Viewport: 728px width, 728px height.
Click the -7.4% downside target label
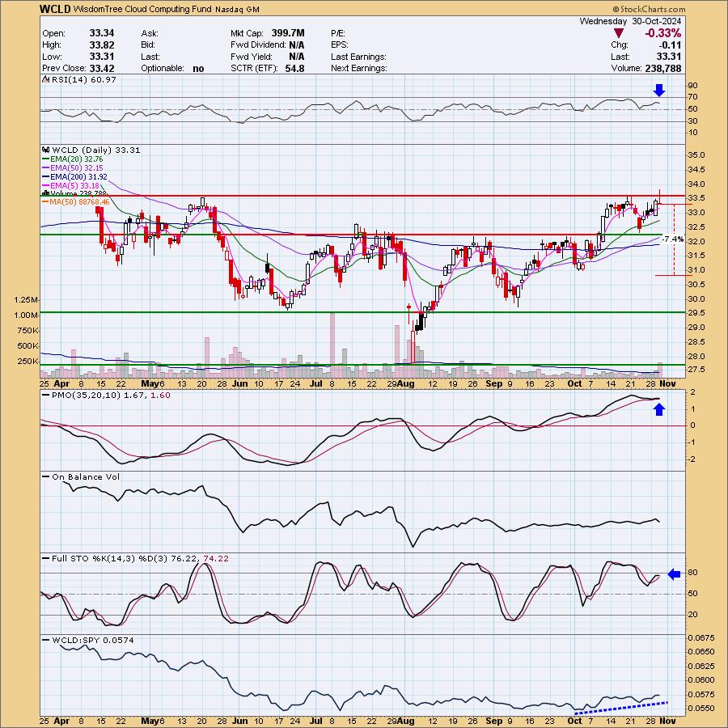[x=672, y=239]
